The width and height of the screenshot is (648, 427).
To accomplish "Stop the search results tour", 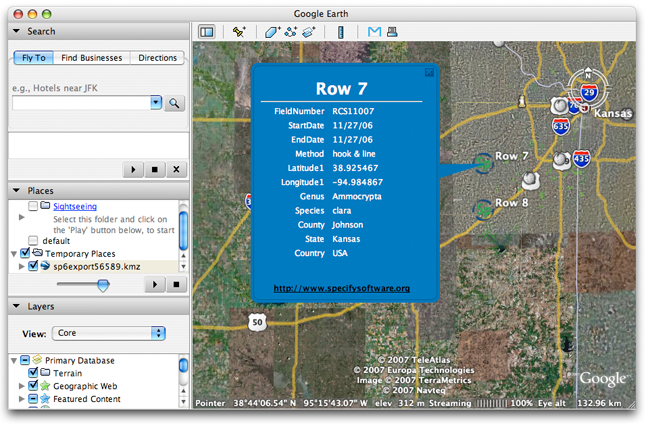I will coord(155,169).
